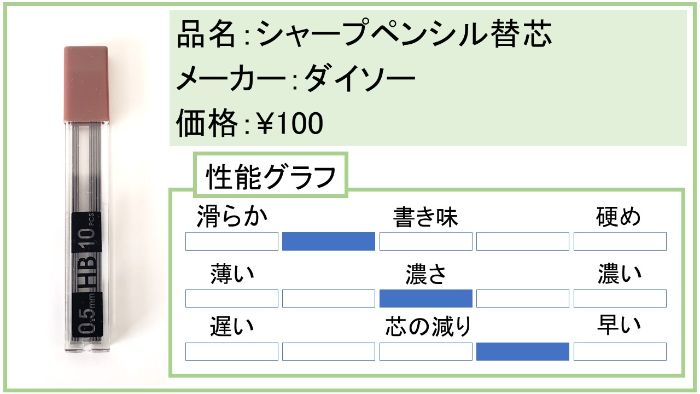Click the 濃さ row label
Image resolution: width=700 pixels, height=394 pixels.
pos(425,274)
